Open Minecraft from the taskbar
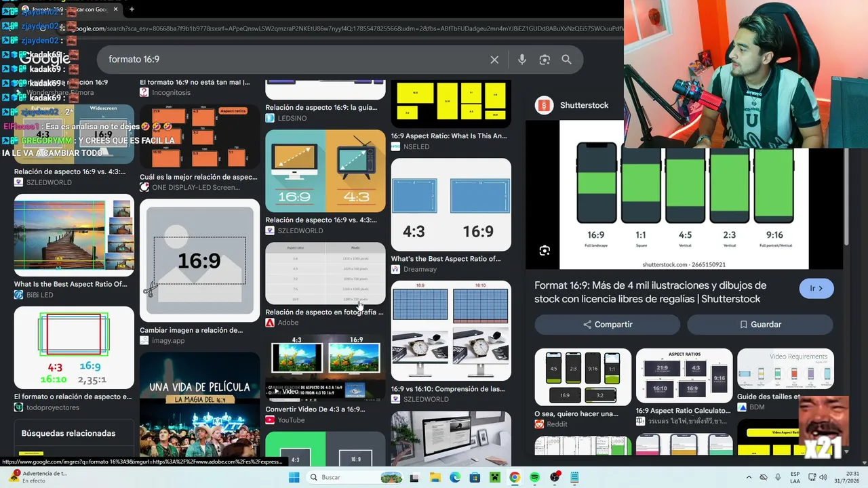 (x=494, y=477)
